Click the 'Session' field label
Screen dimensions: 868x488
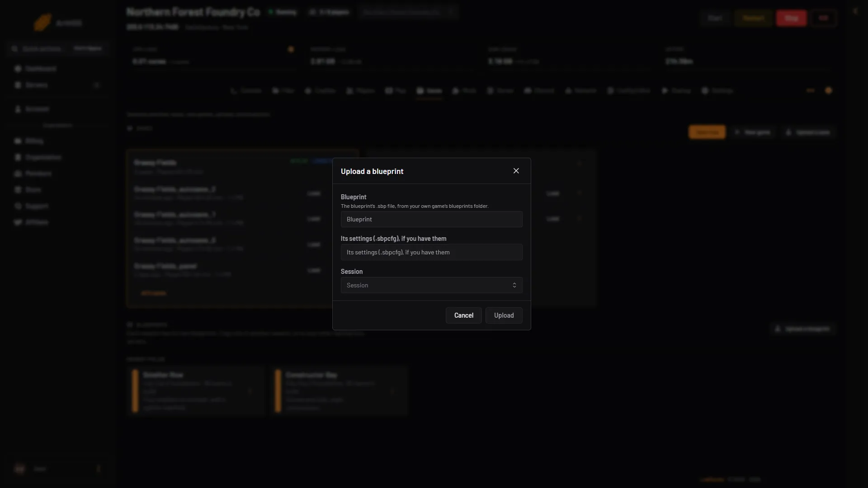click(x=352, y=272)
